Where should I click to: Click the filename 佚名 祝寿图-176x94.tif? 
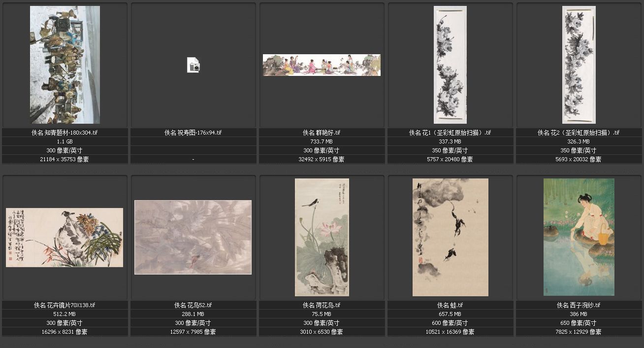click(193, 133)
